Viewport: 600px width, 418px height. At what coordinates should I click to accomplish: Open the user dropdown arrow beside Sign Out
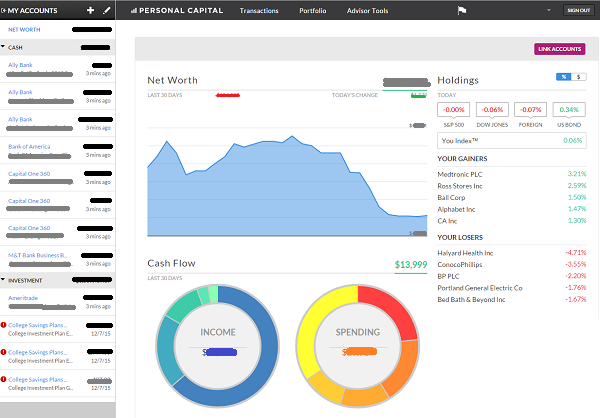(x=549, y=10)
